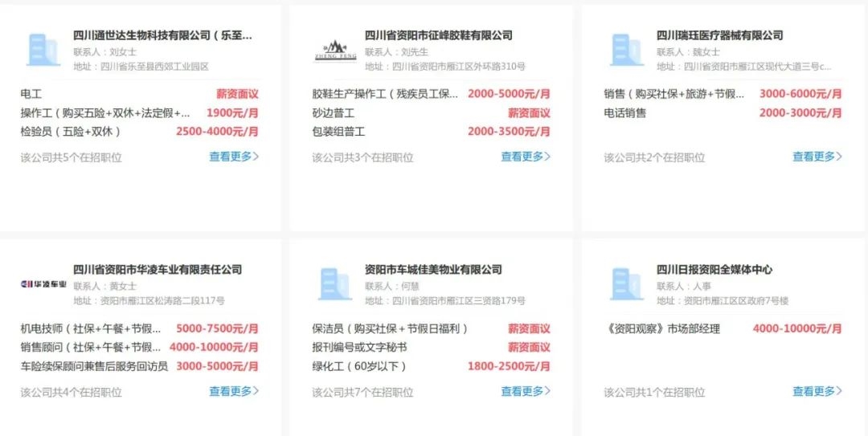Open 四川通世达生物科技有限公司 company page
The height and width of the screenshot is (436, 868).
(x=162, y=35)
